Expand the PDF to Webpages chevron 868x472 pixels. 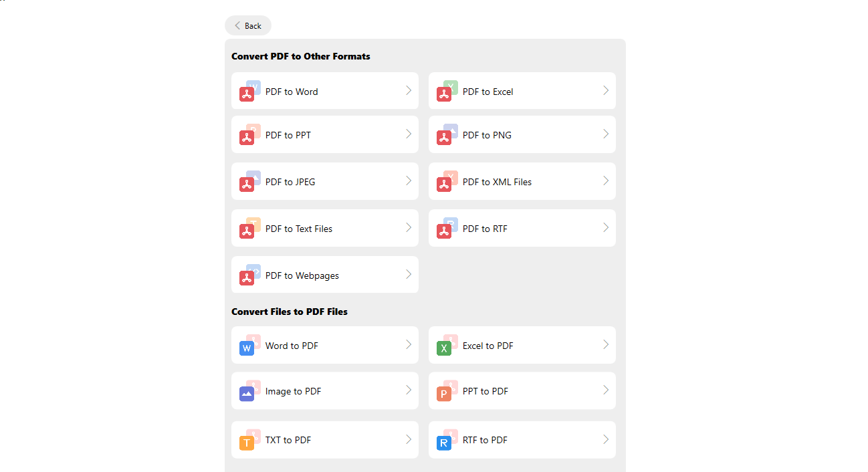[409, 274]
